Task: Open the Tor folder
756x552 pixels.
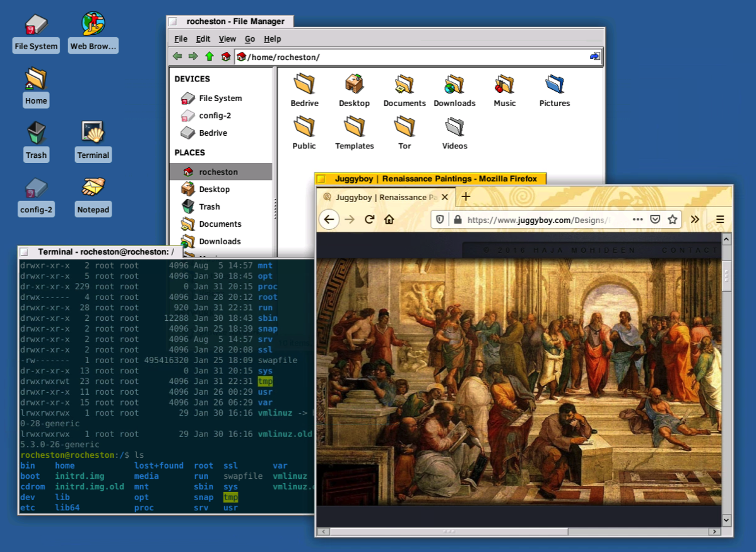Action: point(405,128)
